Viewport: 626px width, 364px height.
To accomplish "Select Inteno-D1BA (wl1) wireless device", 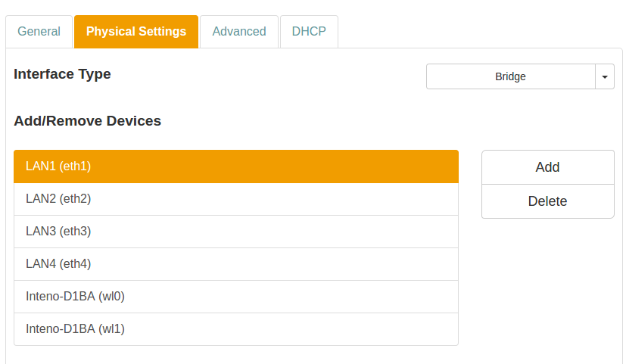I will [x=235, y=329].
